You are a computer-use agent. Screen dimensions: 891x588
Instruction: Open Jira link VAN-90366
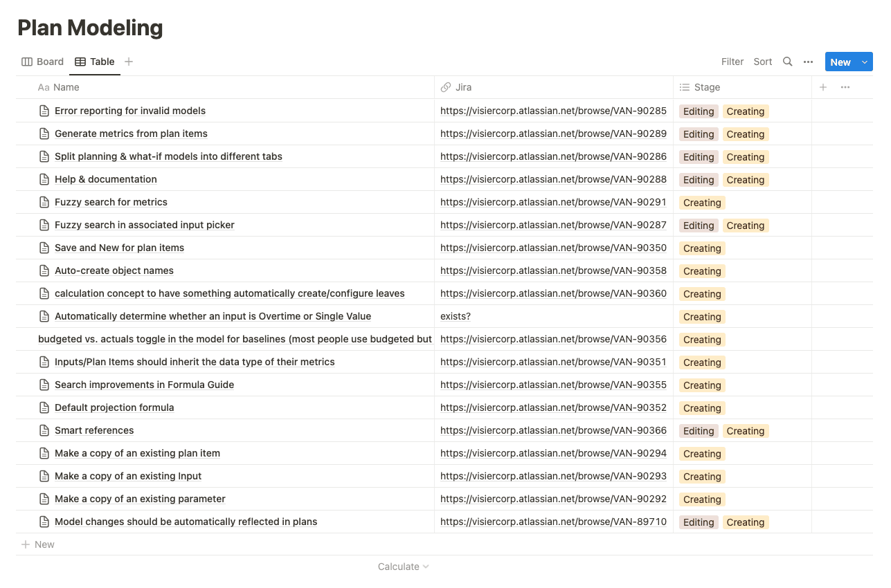point(553,430)
